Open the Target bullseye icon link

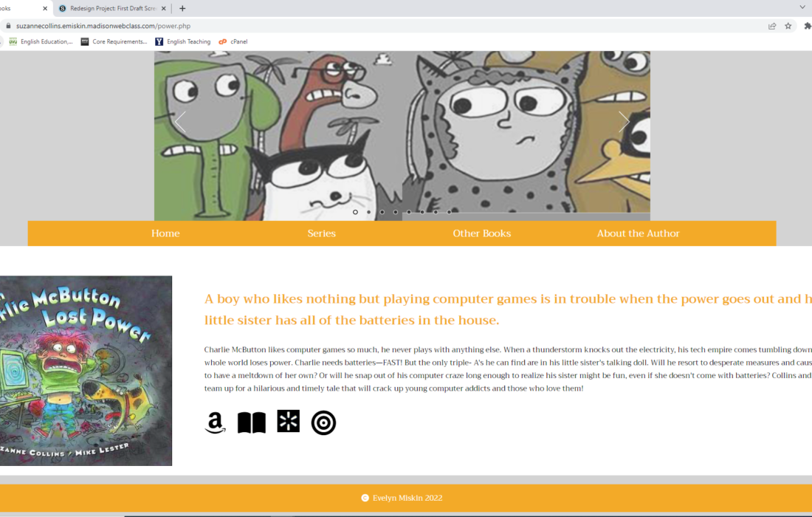(323, 422)
